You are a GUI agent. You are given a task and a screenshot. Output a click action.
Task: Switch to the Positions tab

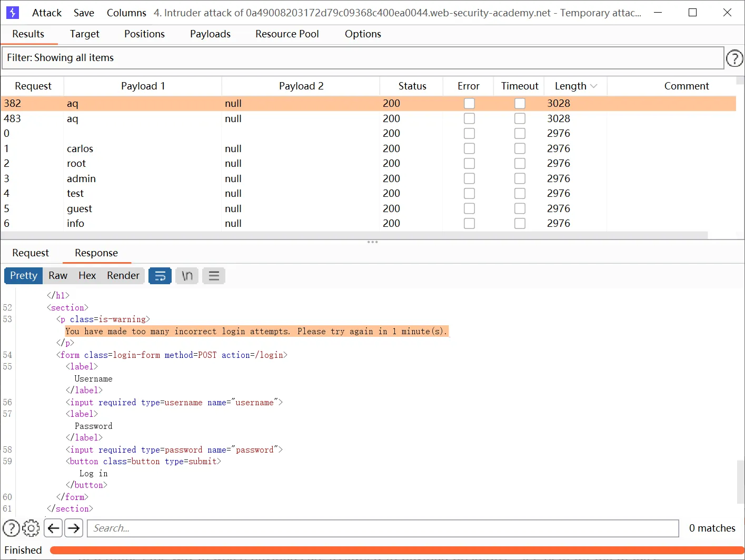[x=144, y=34]
